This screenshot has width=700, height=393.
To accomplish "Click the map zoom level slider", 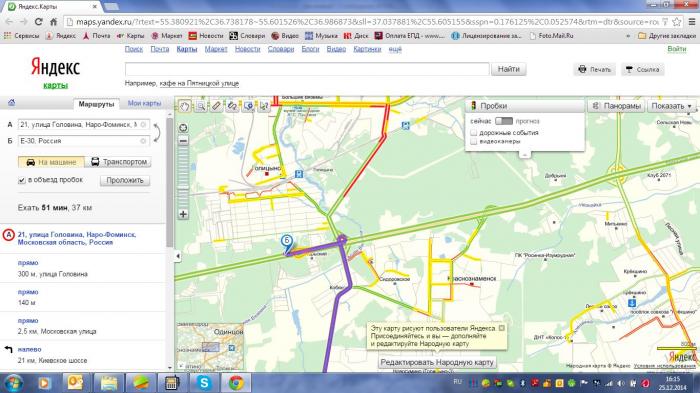I will (x=183, y=178).
